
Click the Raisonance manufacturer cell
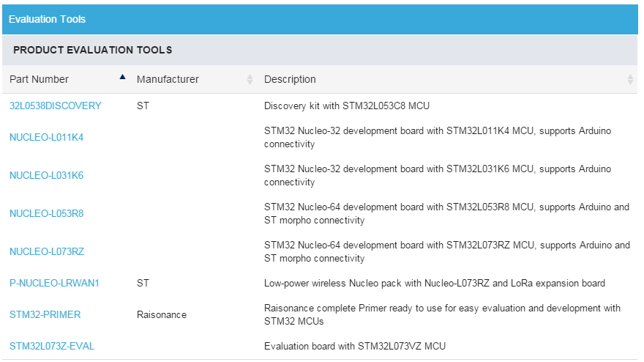click(162, 314)
